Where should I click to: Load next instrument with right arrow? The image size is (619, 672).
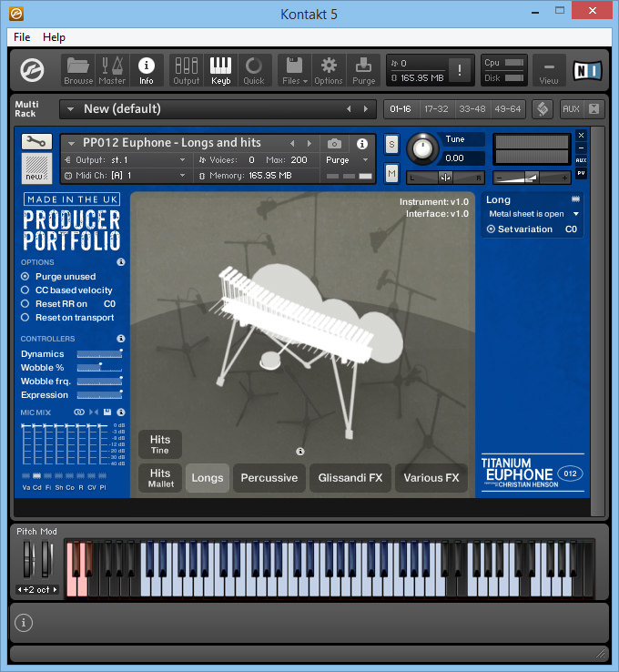(x=309, y=144)
